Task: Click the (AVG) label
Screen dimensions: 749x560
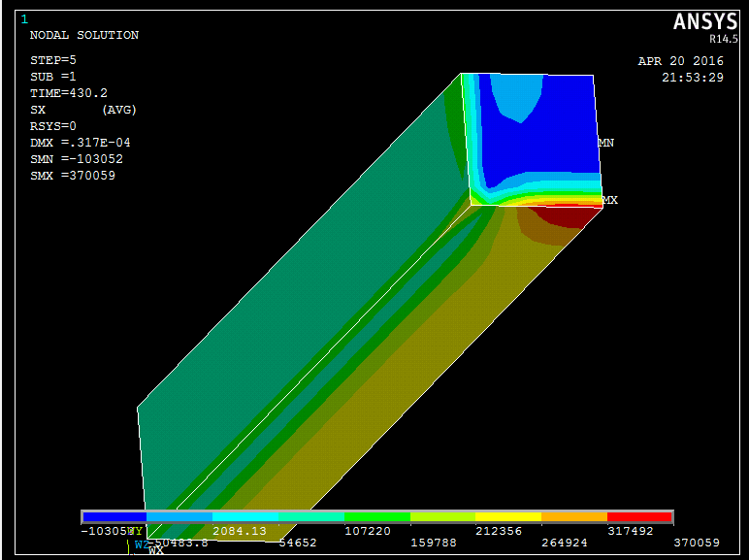Action: click(119, 110)
